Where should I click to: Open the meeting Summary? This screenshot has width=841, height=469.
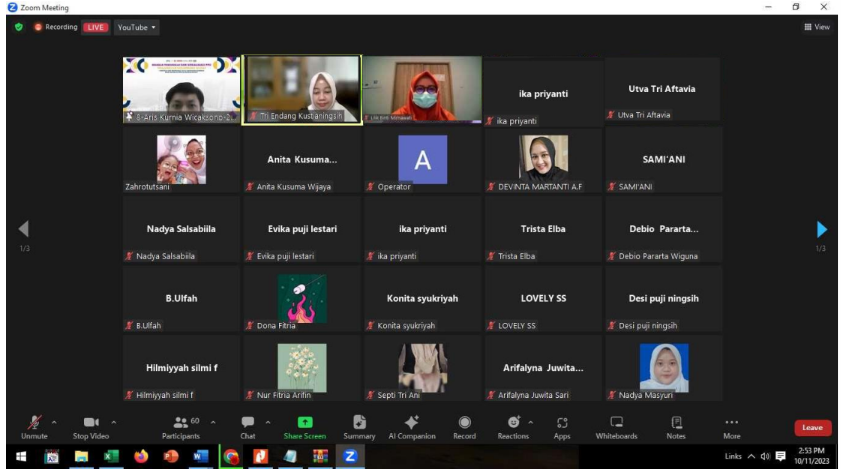tap(359, 427)
